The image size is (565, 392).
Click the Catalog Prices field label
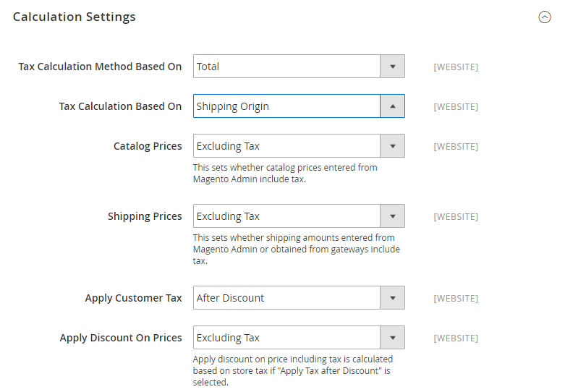[148, 146]
